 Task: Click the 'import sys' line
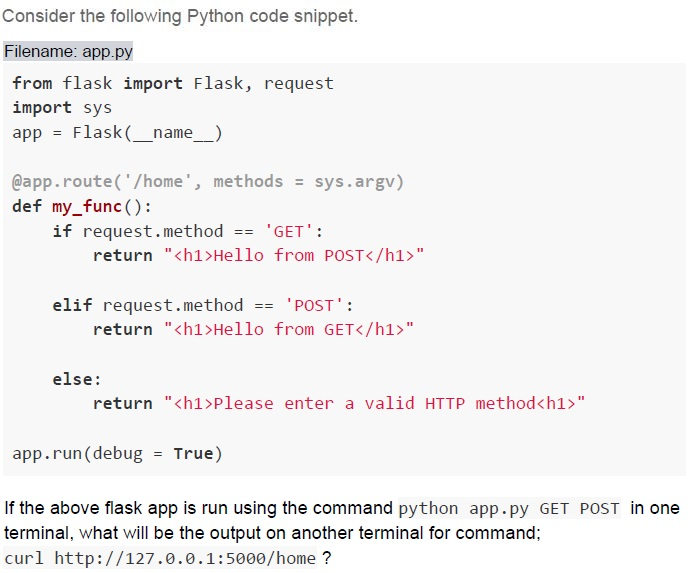[x=62, y=108]
